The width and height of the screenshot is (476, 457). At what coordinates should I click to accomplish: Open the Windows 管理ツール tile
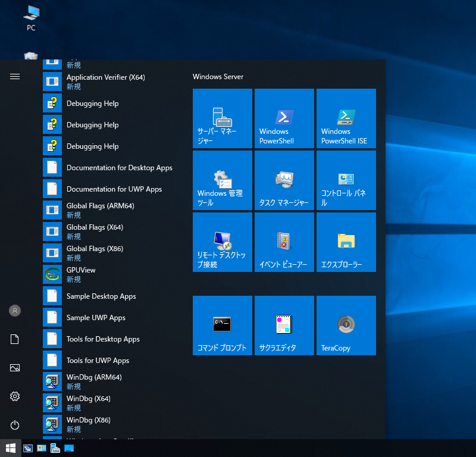tap(222, 180)
